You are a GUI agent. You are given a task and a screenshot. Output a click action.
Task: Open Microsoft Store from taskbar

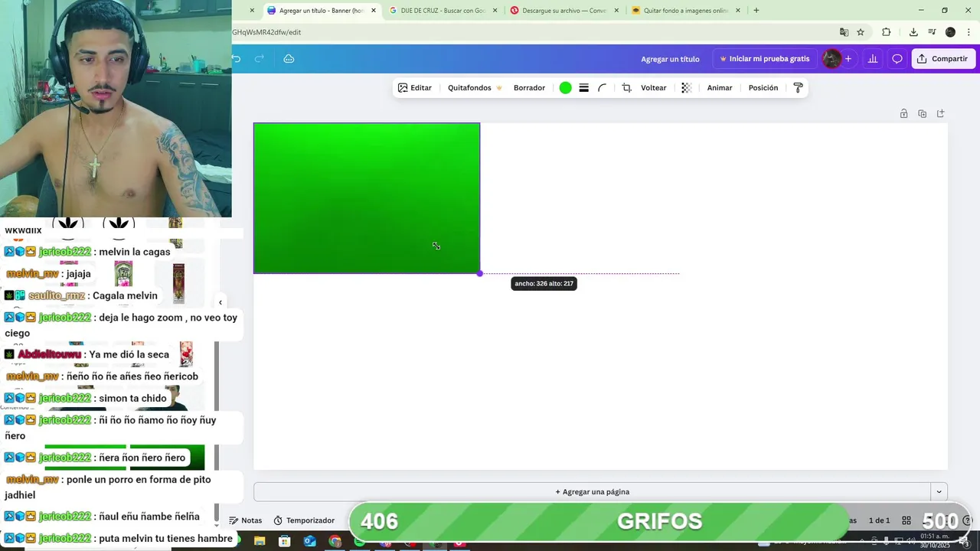click(x=285, y=542)
